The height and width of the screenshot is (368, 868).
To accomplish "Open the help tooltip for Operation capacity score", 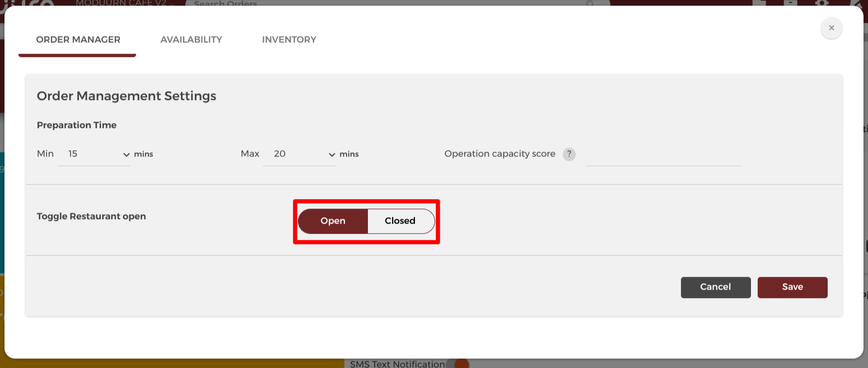I will tap(569, 154).
